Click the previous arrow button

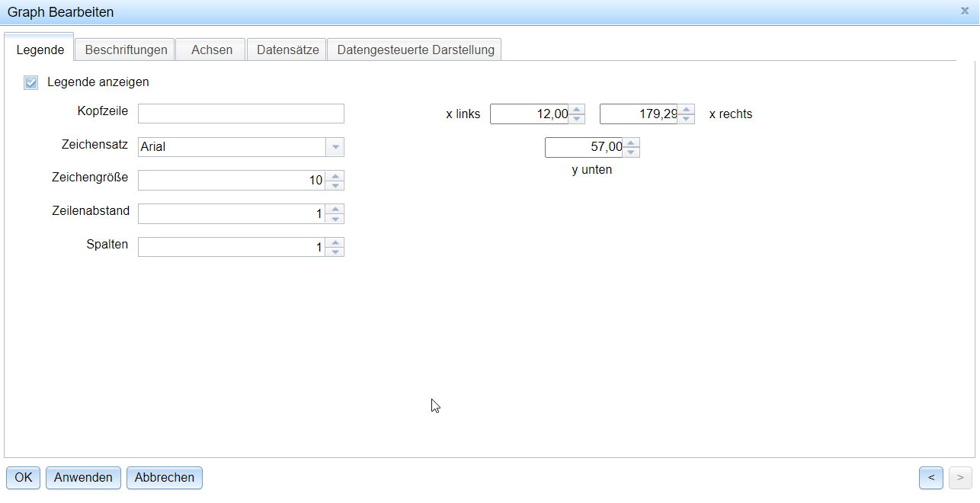[x=931, y=478]
